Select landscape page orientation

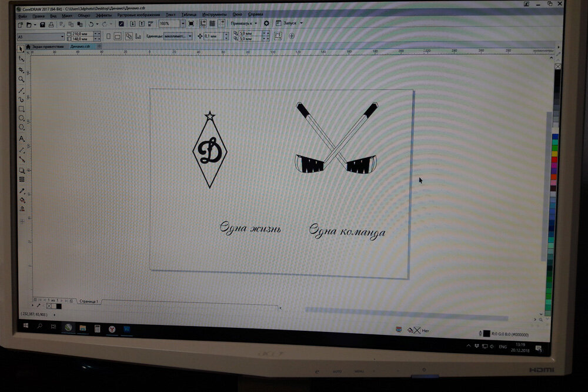point(118,36)
